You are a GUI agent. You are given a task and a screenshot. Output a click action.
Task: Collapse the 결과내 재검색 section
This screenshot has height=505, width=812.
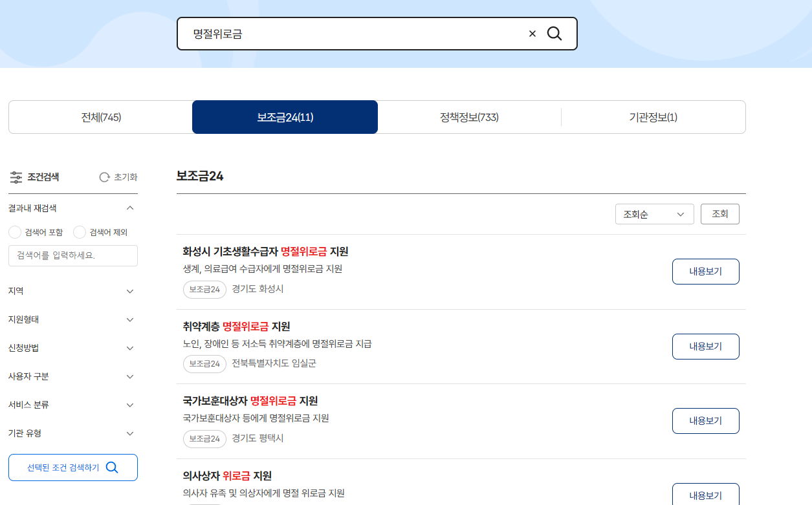coord(129,208)
